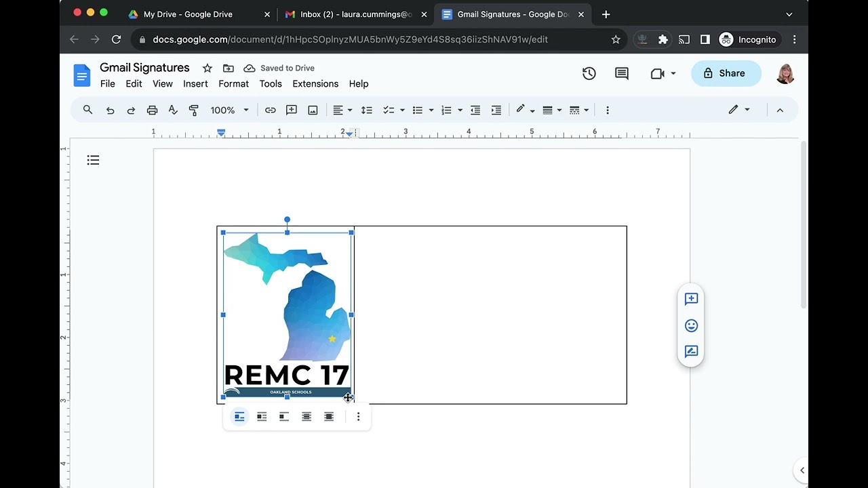This screenshot has width=868, height=488.
Task: Redo the last undone action
Action: pos(131,110)
